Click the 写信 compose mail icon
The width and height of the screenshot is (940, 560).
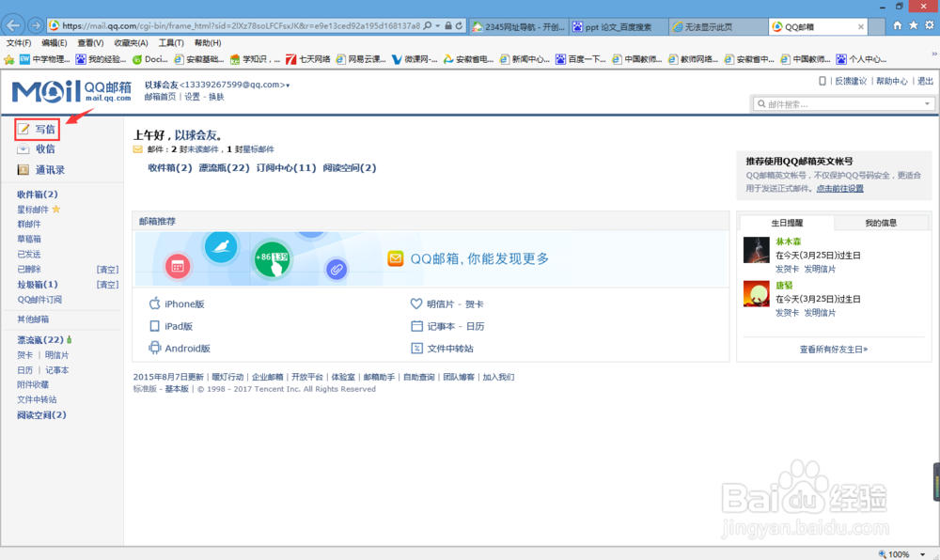tap(23, 129)
